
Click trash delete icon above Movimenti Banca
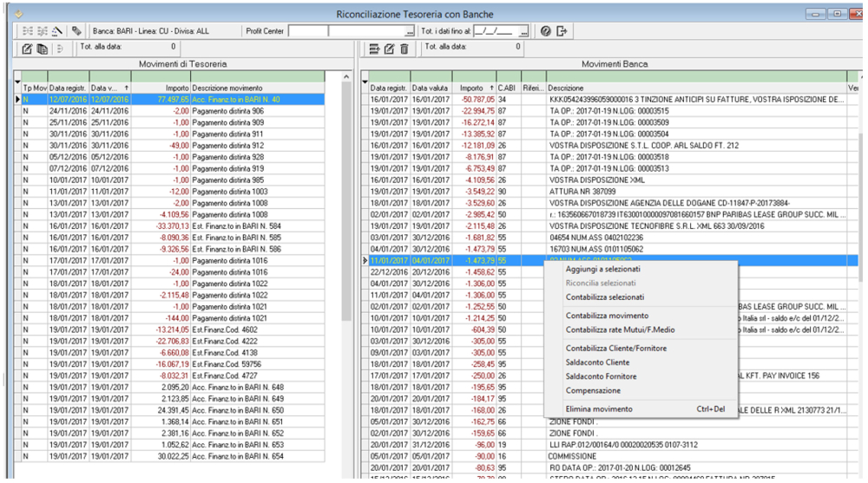coord(404,49)
